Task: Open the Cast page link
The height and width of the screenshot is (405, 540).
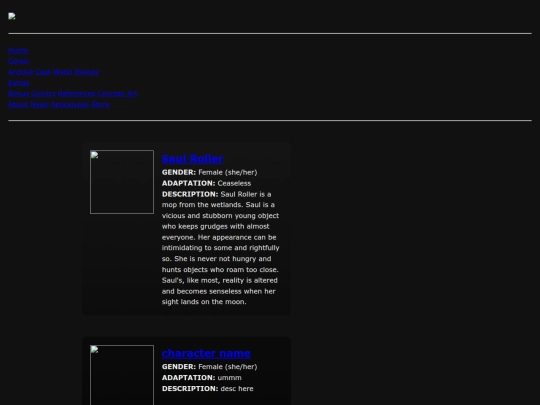Action: (43, 72)
